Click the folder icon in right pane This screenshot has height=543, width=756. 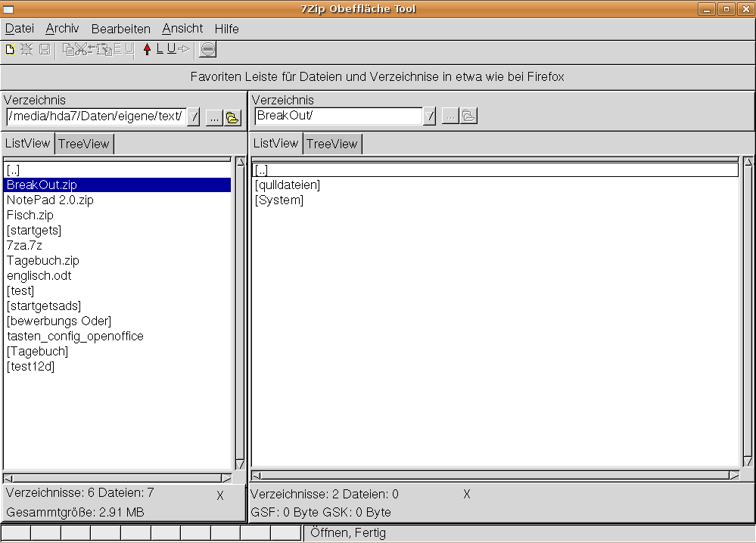[x=468, y=116]
